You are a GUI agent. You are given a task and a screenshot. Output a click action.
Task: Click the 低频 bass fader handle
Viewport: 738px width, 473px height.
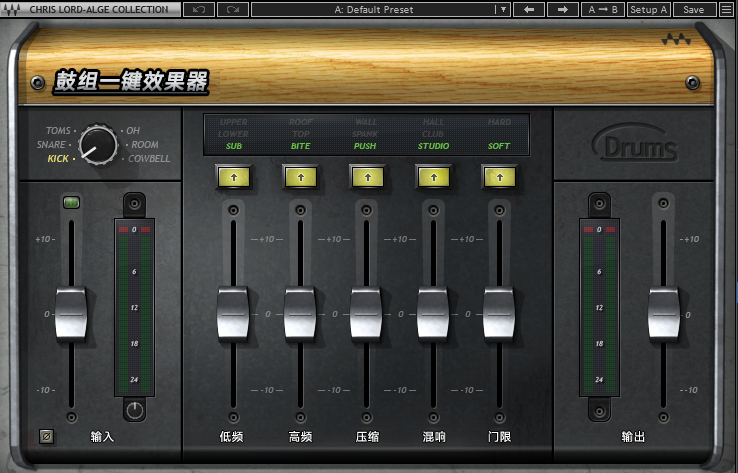click(233, 313)
